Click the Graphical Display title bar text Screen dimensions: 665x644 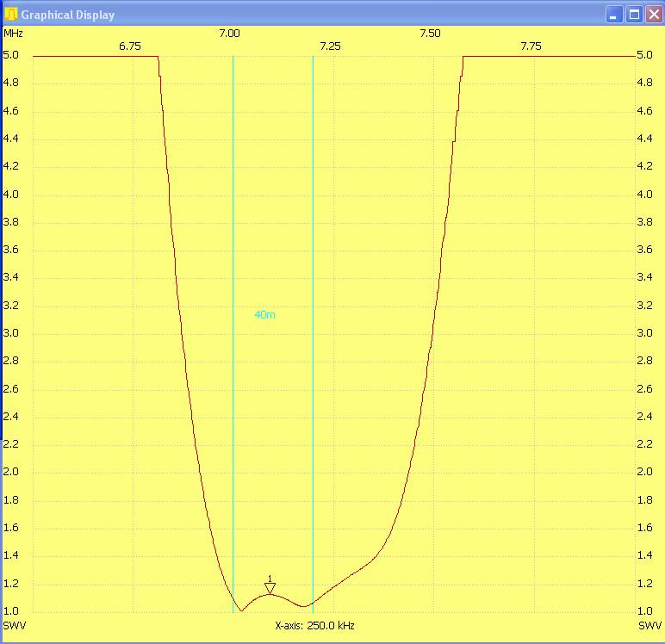pos(67,15)
